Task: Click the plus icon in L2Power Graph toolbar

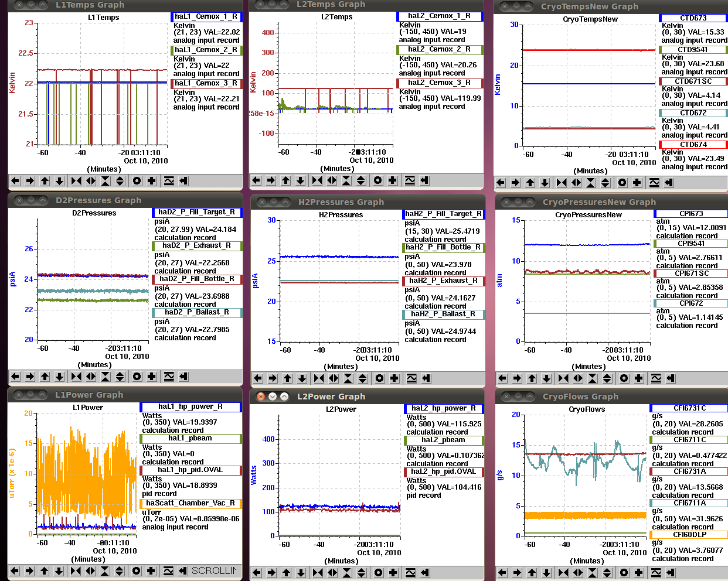Action: coord(393,573)
